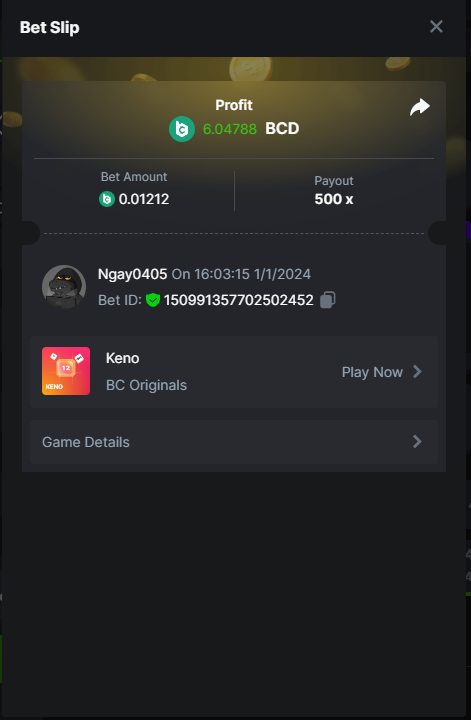Click the coin icon next to 0.01212

click(x=107, y=199)
